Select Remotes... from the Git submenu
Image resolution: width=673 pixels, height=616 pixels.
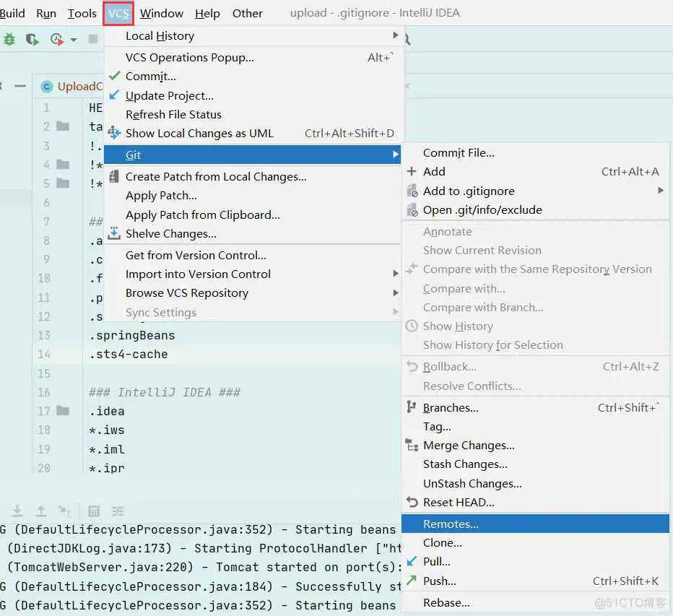(451, 524)
